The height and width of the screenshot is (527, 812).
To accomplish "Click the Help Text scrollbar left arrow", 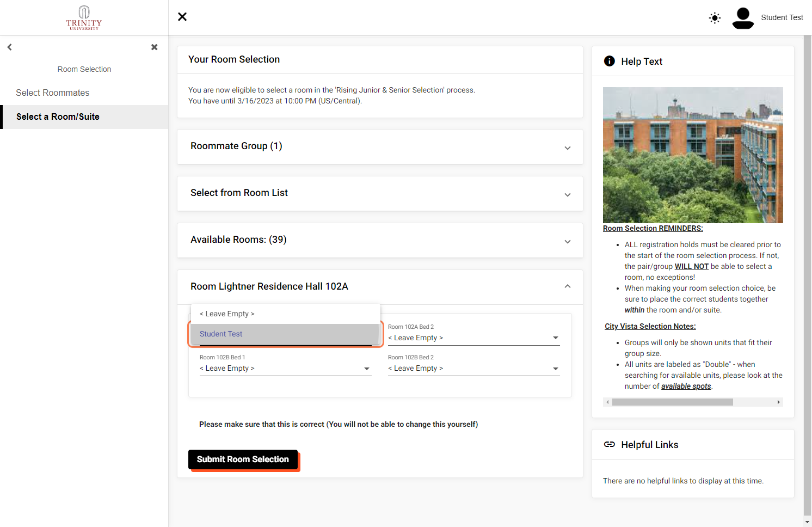I will click(x=607, y=402).
